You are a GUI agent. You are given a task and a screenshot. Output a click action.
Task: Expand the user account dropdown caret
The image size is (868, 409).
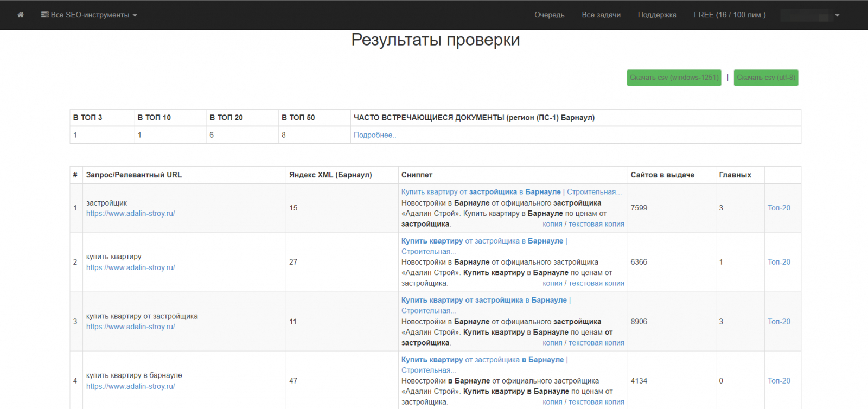(x=837, y=15)
